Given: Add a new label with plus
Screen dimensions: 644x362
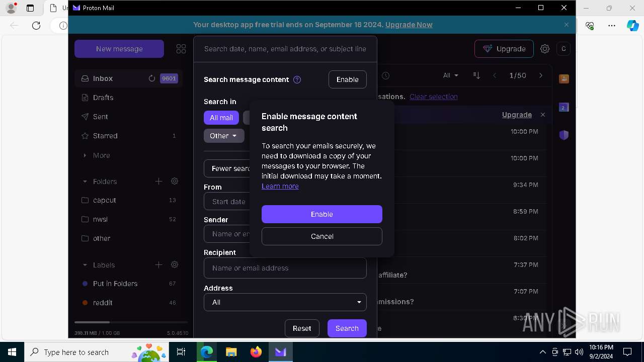Looking at the screenshot, I should [x=158, y=264].
